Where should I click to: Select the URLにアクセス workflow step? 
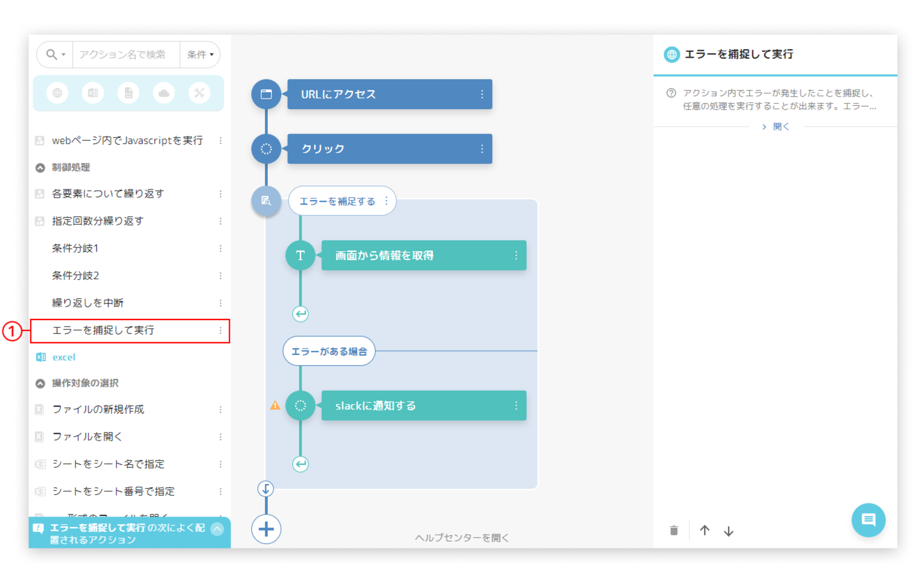coord(390,94)
